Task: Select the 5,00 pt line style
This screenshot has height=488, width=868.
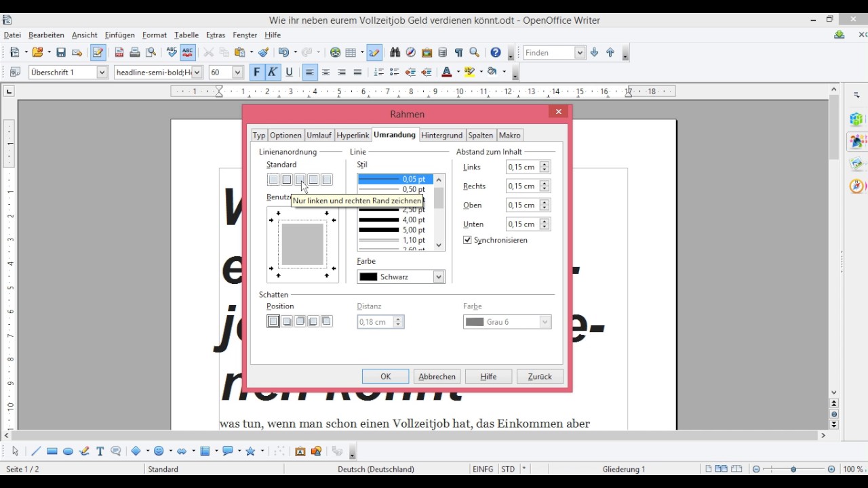Action: pos(395,230)
